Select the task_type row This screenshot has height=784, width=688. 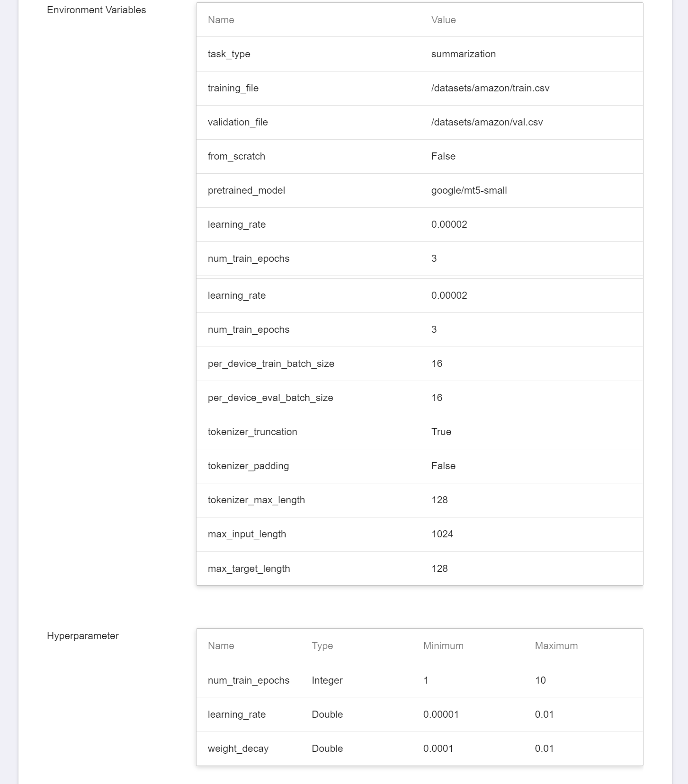420,54
